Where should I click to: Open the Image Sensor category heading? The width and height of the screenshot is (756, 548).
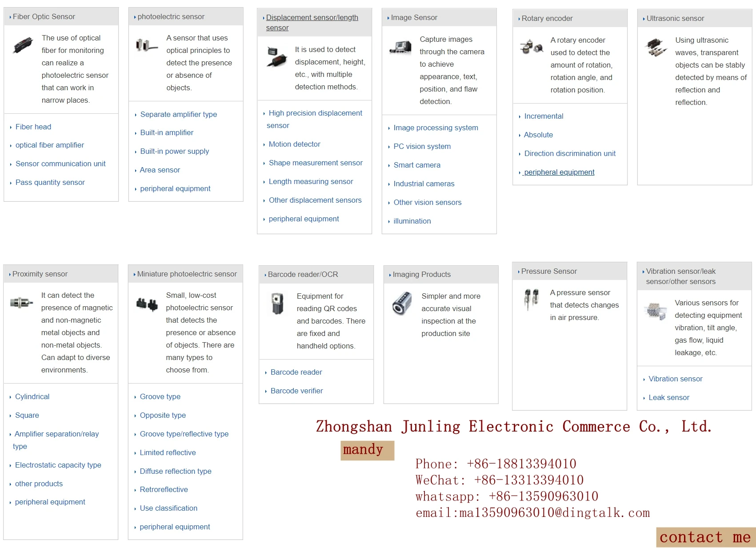(414, 17)
